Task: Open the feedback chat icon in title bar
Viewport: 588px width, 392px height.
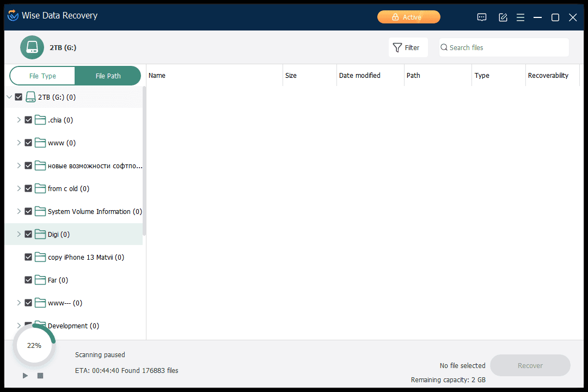Action: click(481, 17)
